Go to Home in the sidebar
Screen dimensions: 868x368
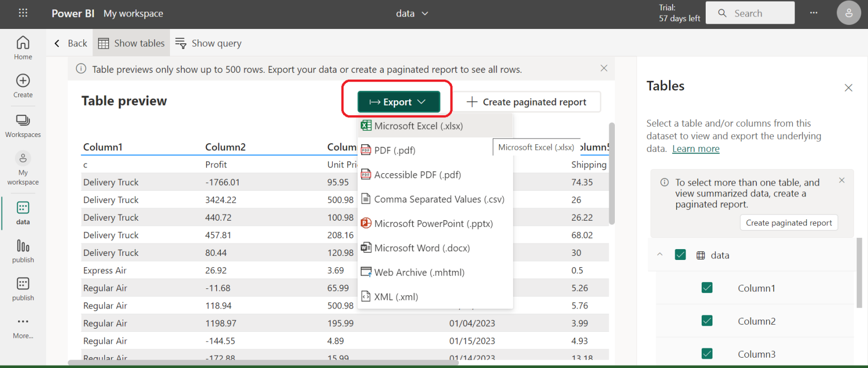click(23, 48)
